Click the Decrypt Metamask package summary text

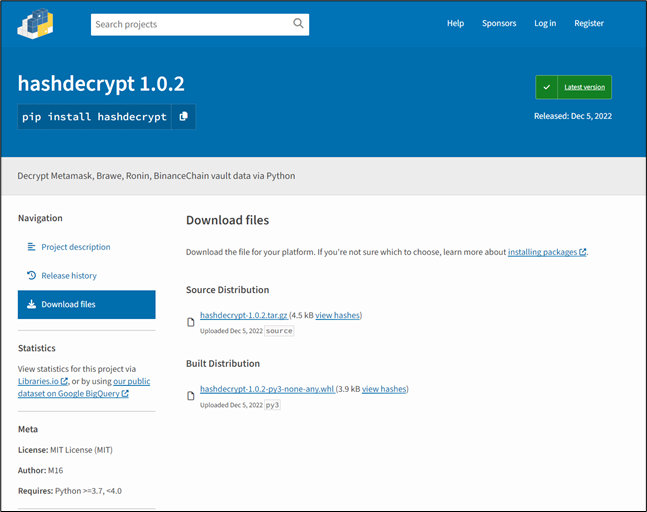(156, 176)
